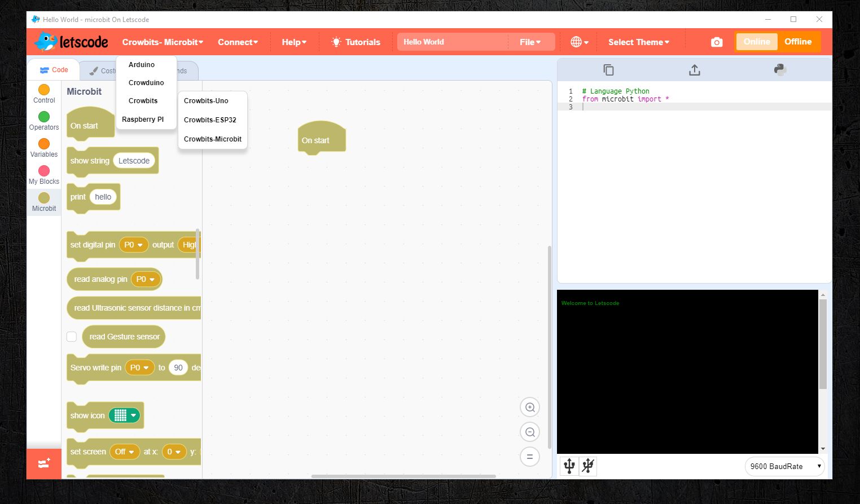Click line 3 in the code editor
Screen dimensions: 860x504
point(694,107)
